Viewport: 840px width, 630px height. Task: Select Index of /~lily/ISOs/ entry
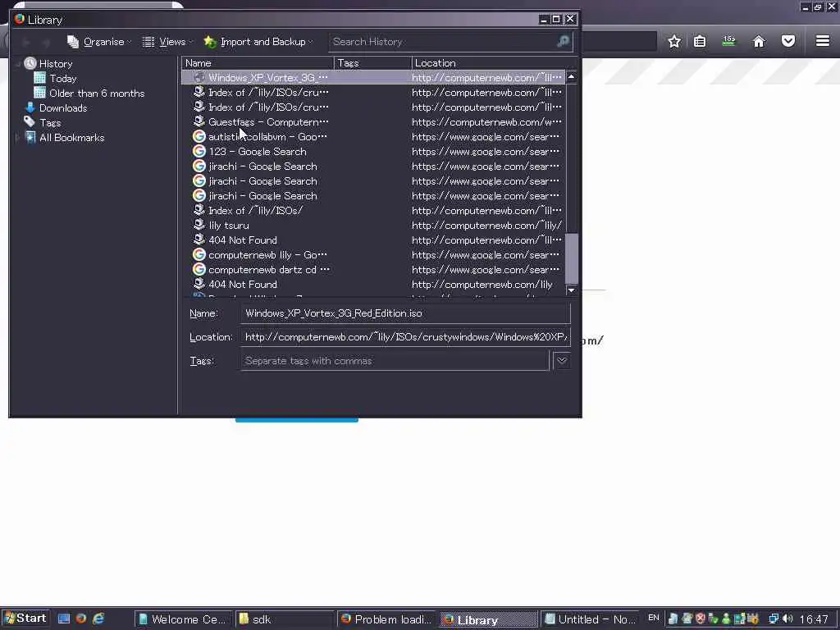coord(373,211)
